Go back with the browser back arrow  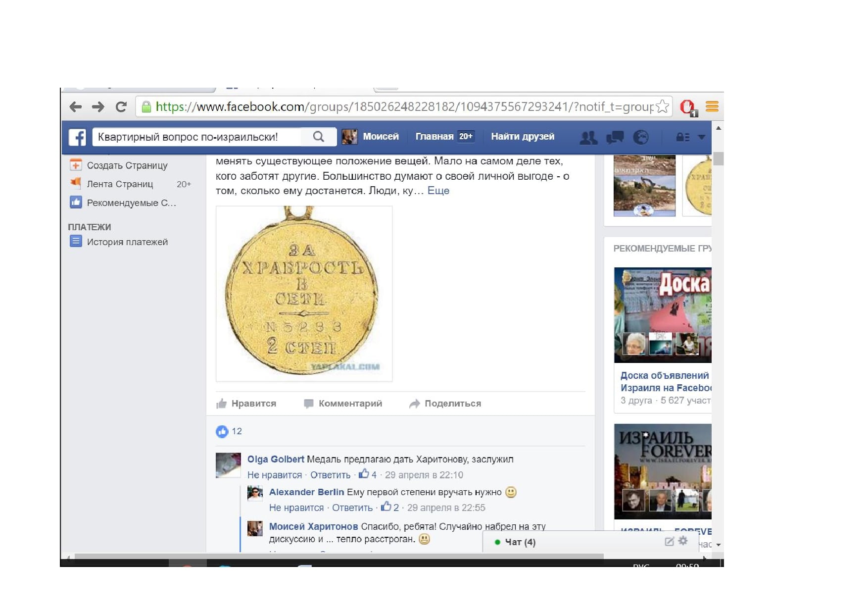[x=76, y=106]
